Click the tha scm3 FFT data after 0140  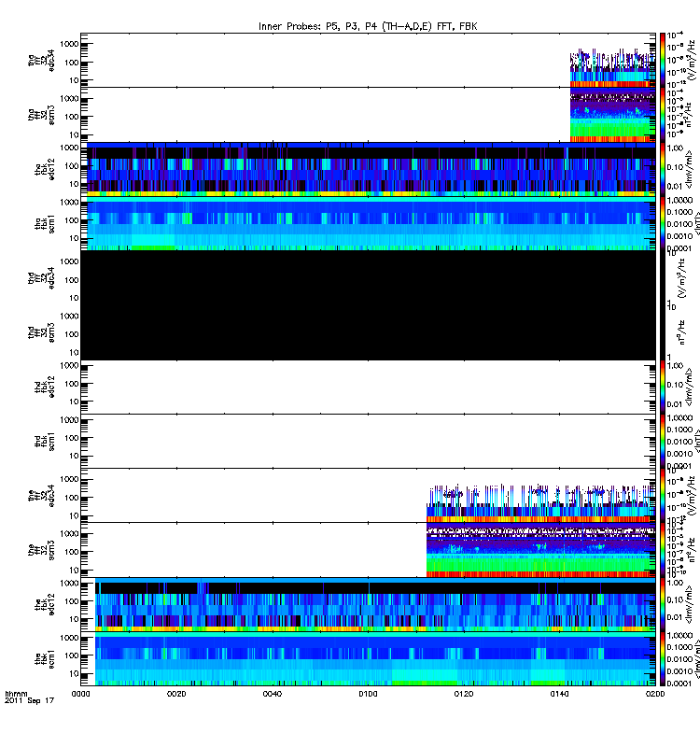613,115
